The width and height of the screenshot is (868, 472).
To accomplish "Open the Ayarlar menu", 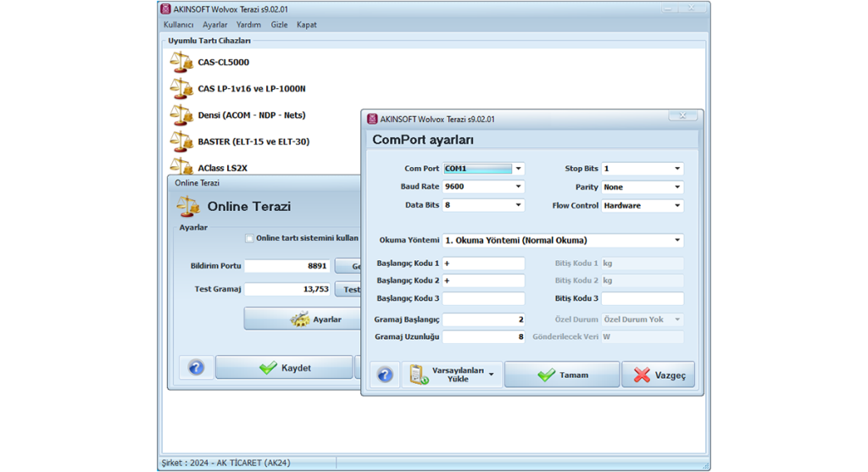I will point(214,25).
